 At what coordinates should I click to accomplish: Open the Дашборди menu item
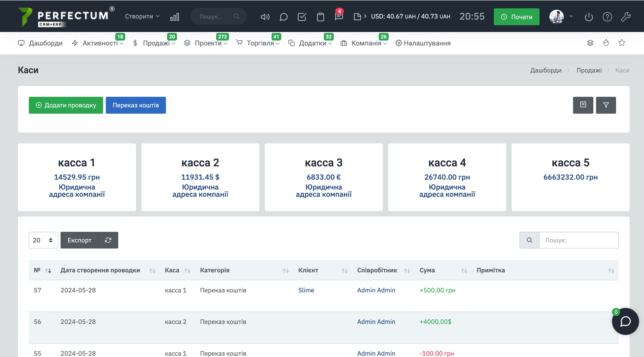pos(40,43)
